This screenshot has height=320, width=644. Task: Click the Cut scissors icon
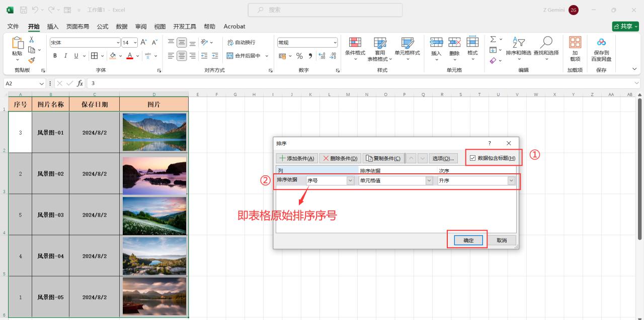coord(31,40)
